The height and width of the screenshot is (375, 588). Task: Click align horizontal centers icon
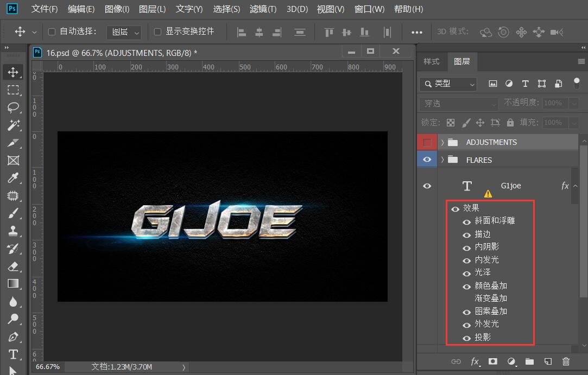[259, 32]
